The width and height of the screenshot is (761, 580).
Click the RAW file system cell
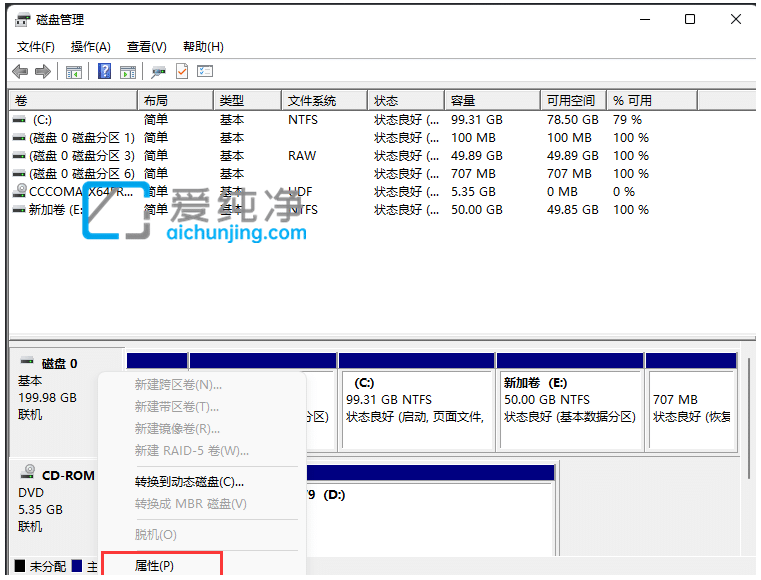pos(302,156)
